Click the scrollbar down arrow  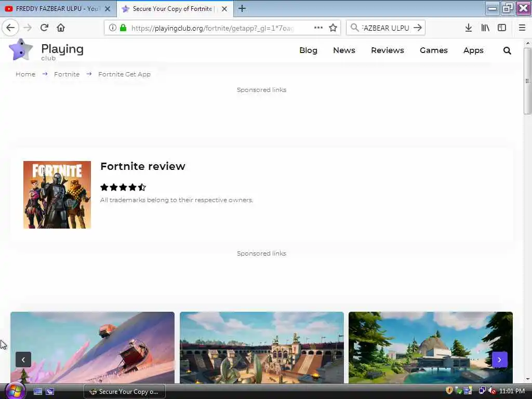pyautogui.click(x=527, y=380)
